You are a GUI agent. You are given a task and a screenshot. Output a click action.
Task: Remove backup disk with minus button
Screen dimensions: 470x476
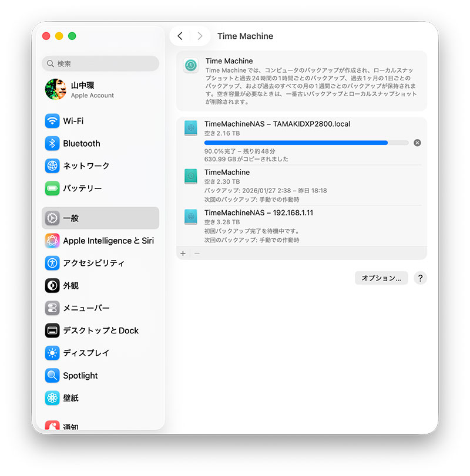[x=197, y=254]
